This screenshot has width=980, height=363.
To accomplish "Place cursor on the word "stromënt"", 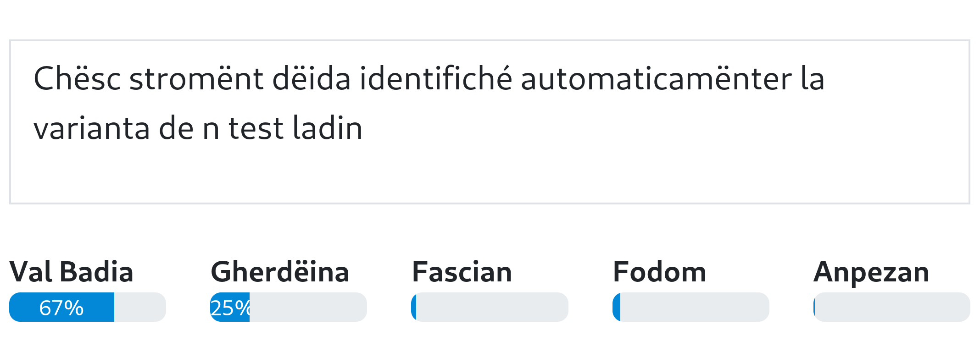I will coord(196,79).
